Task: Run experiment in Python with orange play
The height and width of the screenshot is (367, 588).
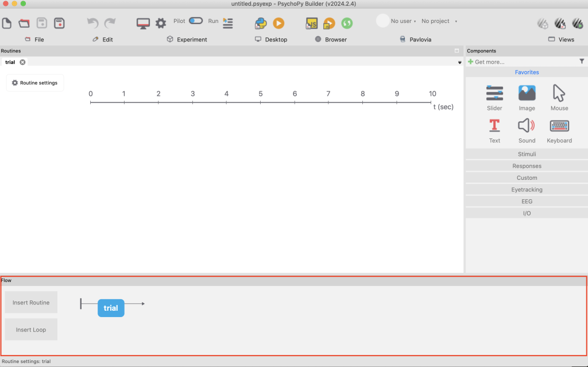Action: click(278, 23)
